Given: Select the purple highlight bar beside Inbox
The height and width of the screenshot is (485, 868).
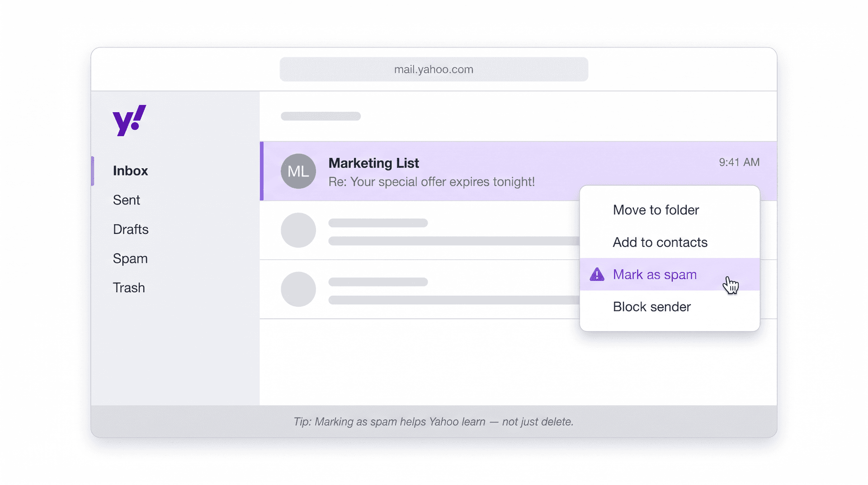Looking at the screenshot, I should [93, 171].
